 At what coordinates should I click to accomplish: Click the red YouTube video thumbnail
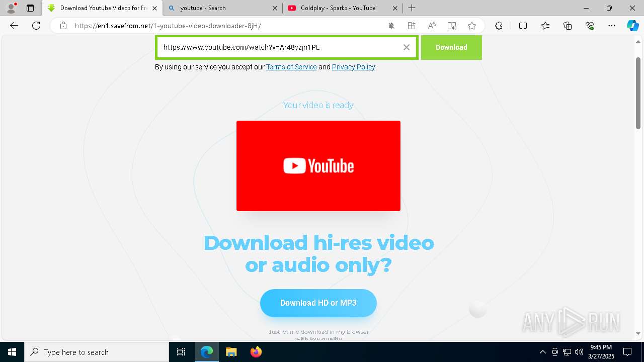click(x=318, y=166)
